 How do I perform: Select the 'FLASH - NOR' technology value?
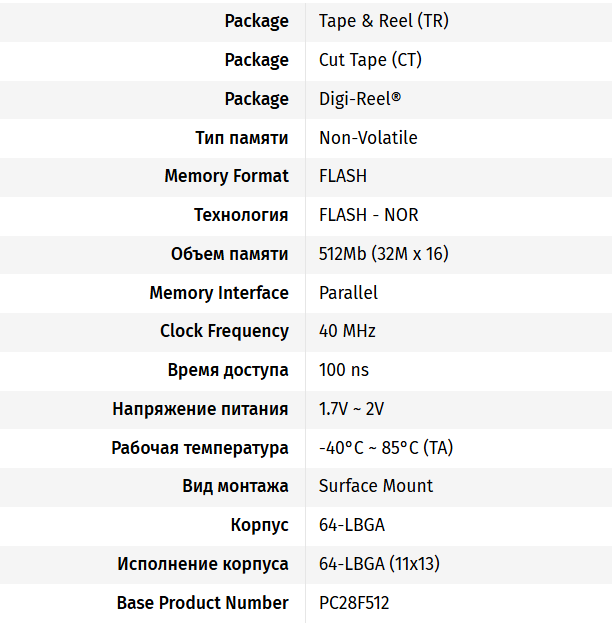click(368, 215)
